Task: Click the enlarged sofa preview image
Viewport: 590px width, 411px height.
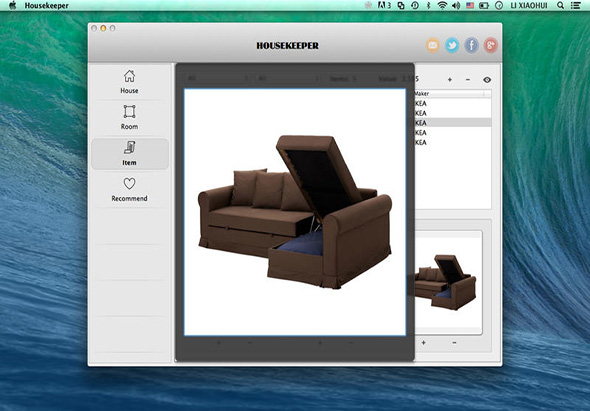Action: [x=295, y=212]
